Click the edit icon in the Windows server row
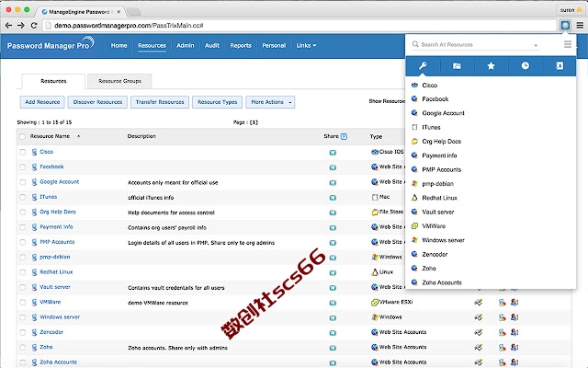This screenshot has height=368, width=588. (478, 317)
